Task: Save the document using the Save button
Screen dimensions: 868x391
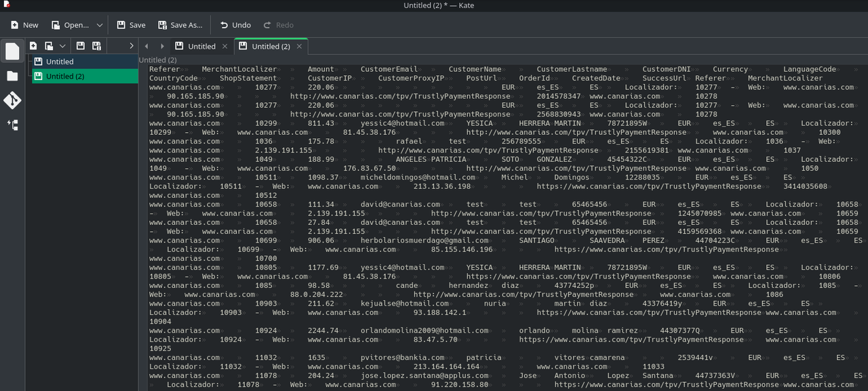Action: point(131,25)
